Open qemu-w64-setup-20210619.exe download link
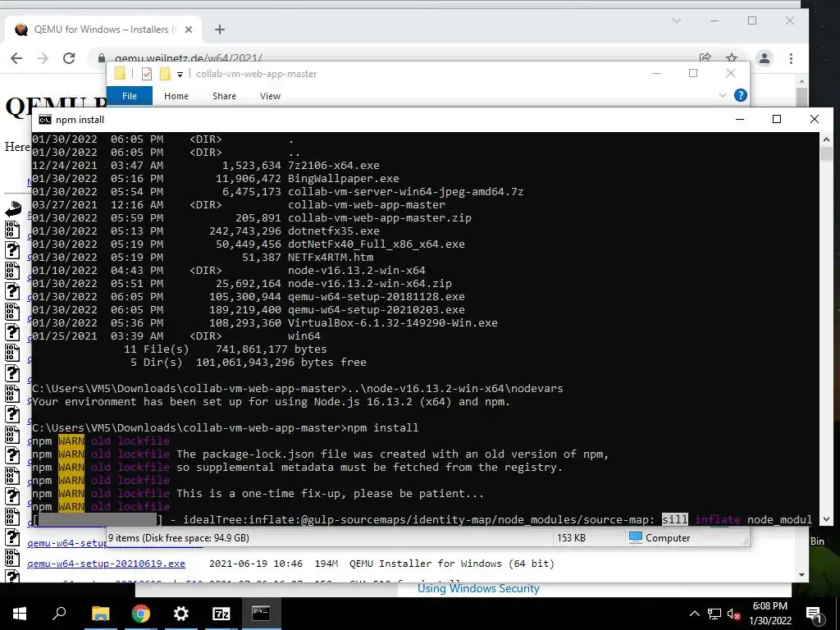 (106, 564)
